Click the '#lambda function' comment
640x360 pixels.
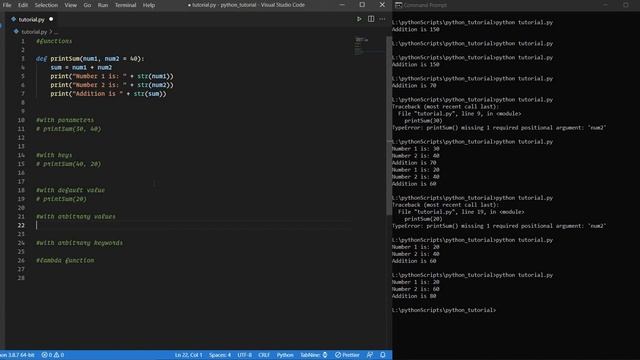point(65,260)
